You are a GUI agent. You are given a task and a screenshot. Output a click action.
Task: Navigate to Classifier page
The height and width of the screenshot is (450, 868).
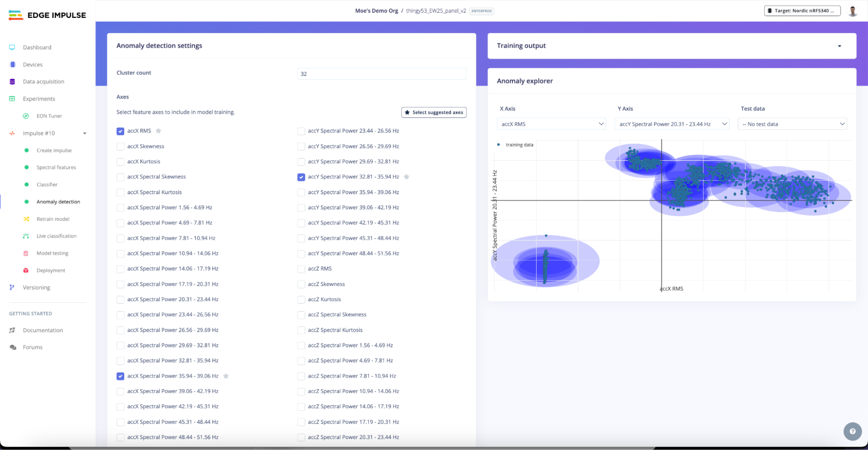pyautogui.click(x=47, y=185)
